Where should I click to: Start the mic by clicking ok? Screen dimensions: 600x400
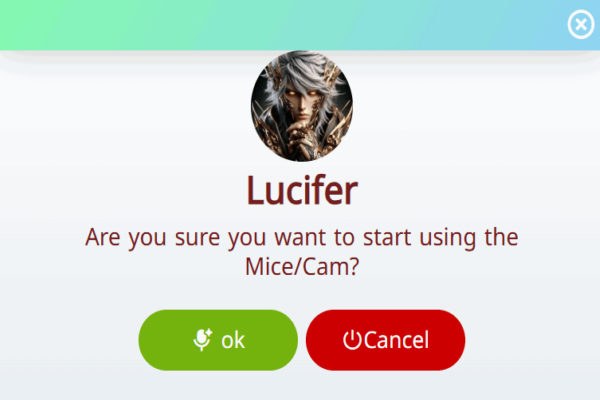(x=218, y=340)
